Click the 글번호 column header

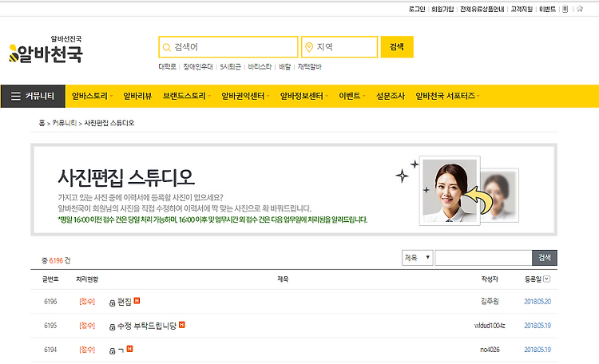point(50,279)
